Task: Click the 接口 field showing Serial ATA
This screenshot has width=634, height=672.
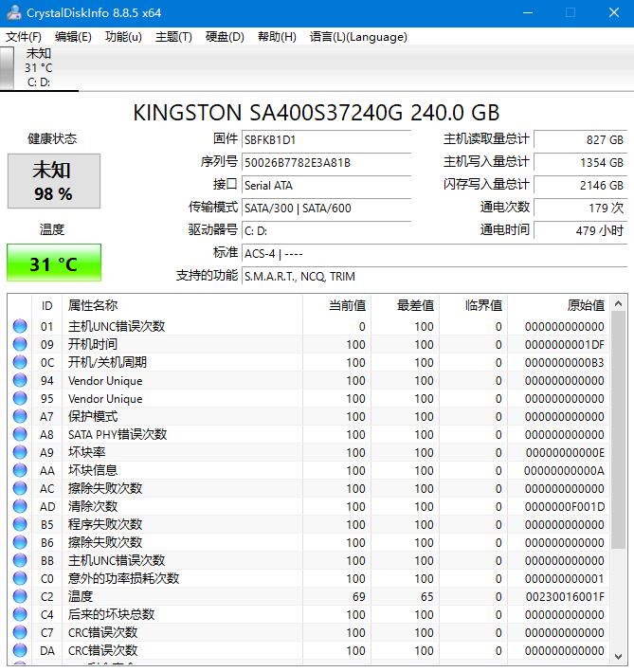Action: (326, 186)
